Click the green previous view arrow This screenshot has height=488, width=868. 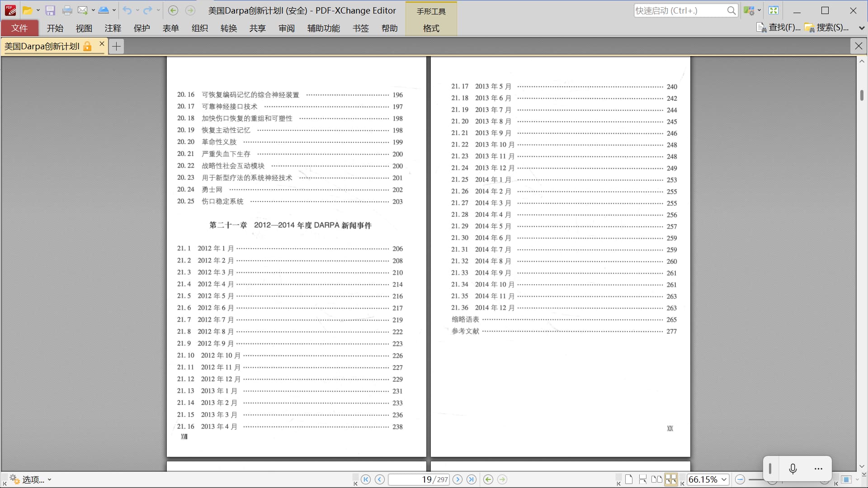point(488,479)
